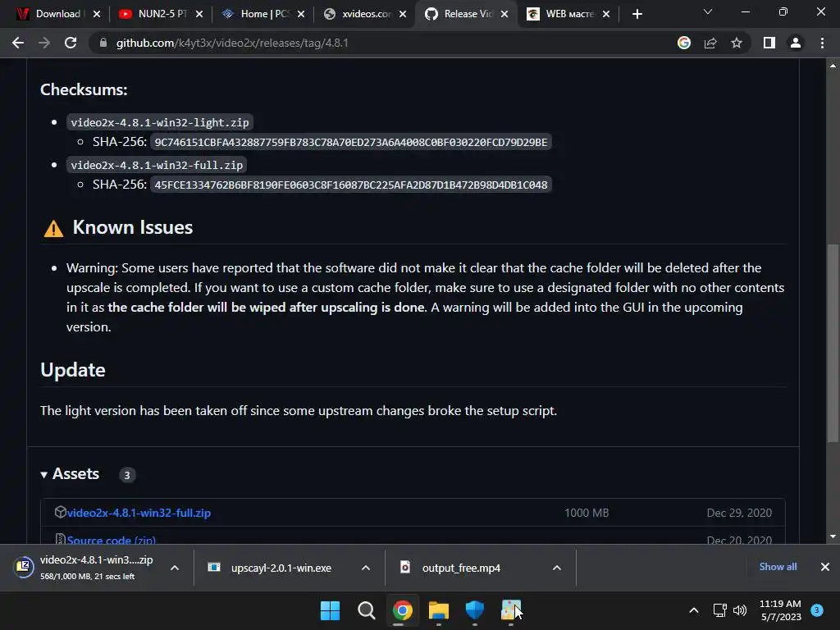
Task: Click the video2x-4.8.1-win32-light.zip filename text
Action: [160, 122]
